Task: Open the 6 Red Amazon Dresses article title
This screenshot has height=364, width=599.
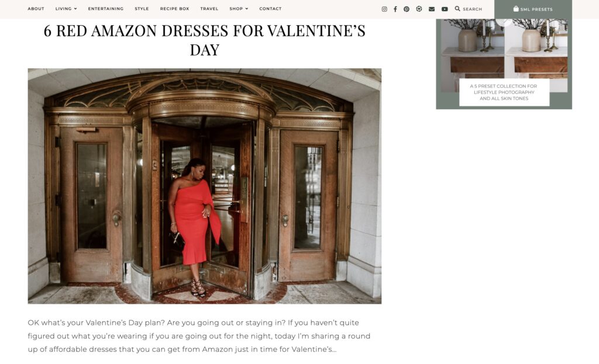Action: (x=204, y=40)
